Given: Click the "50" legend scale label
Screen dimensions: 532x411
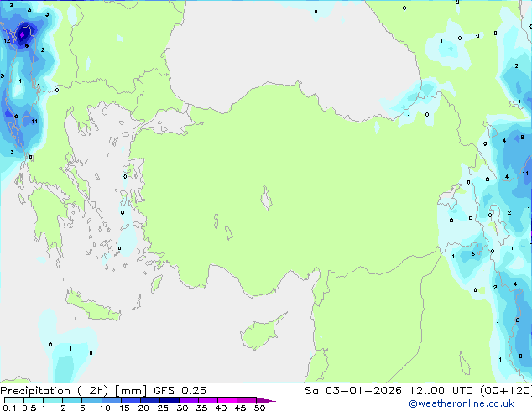Looking at the screenshot, I should [x=259, y=408].
